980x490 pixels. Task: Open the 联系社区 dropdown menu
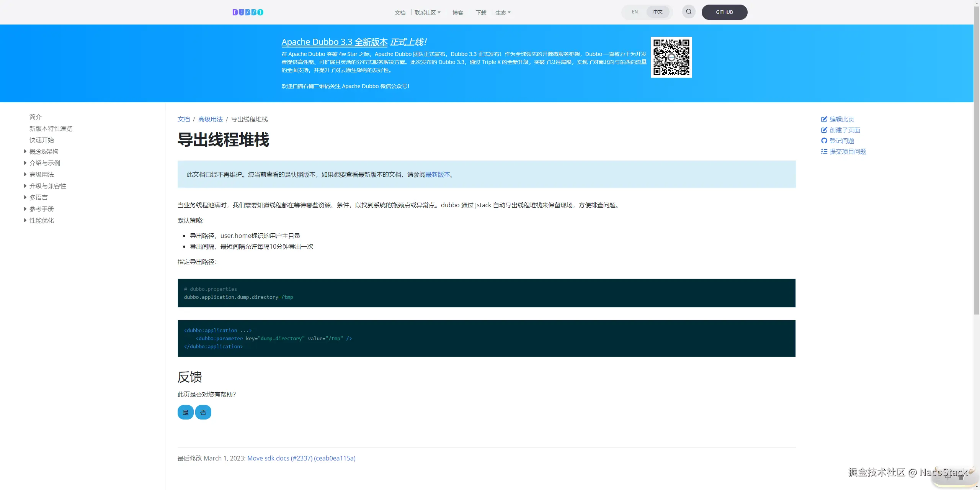point(427,13)
